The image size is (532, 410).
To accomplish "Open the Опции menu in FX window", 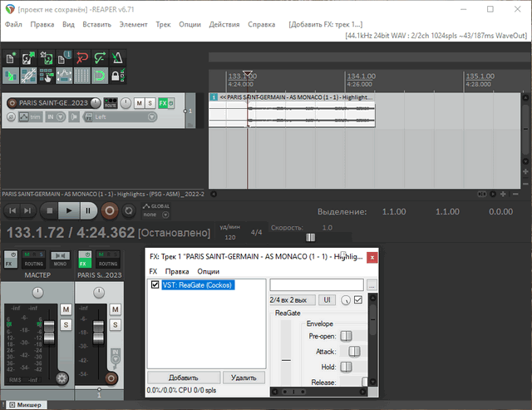I will click(x=208, y=272).
